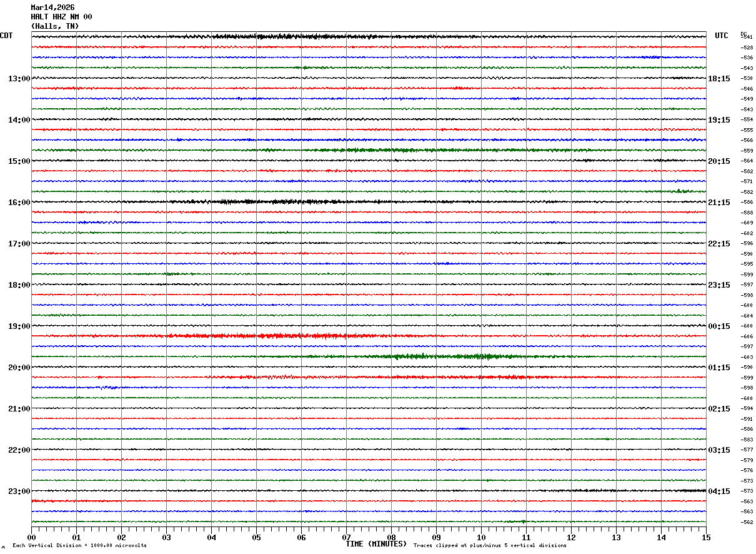Click the 13:00 CDT time label
The width and height of the screenshot is (756, 554).
pyautogui.click(x=19, y=79)
